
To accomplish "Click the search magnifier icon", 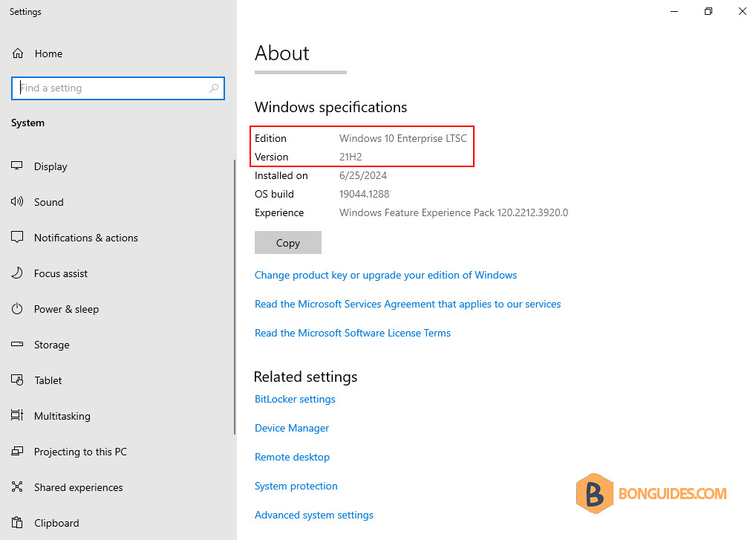I will 214,88.
